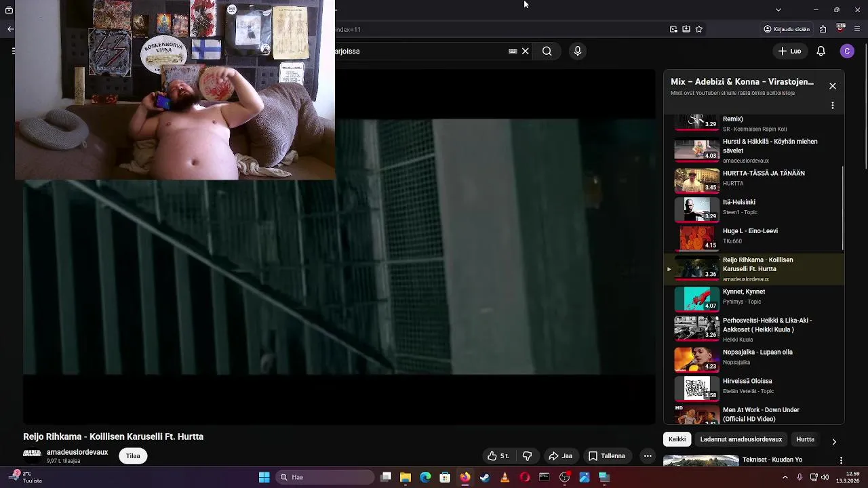Click Kirjaudu sisään sign-in button
This screenshot has height=488, width=868.
(787, 29)
